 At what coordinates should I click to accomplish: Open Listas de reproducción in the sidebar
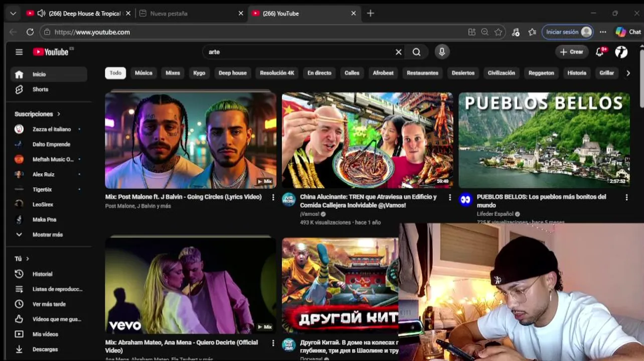tap(49, 289)
